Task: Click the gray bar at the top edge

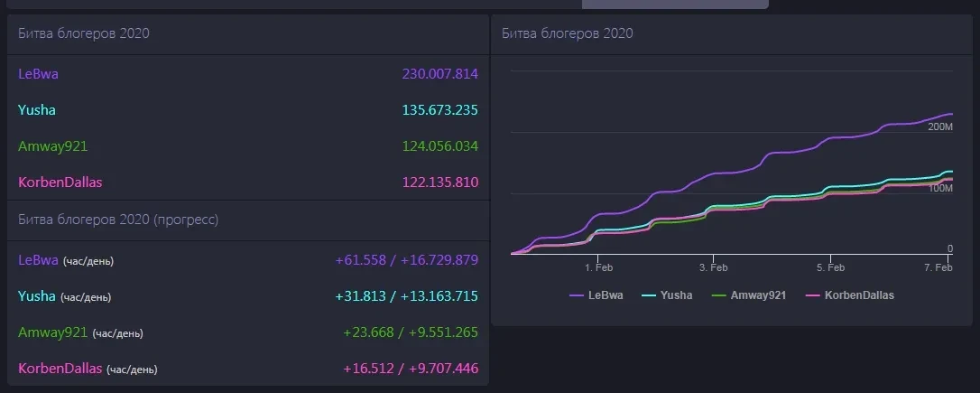Action: coord(675,4)
